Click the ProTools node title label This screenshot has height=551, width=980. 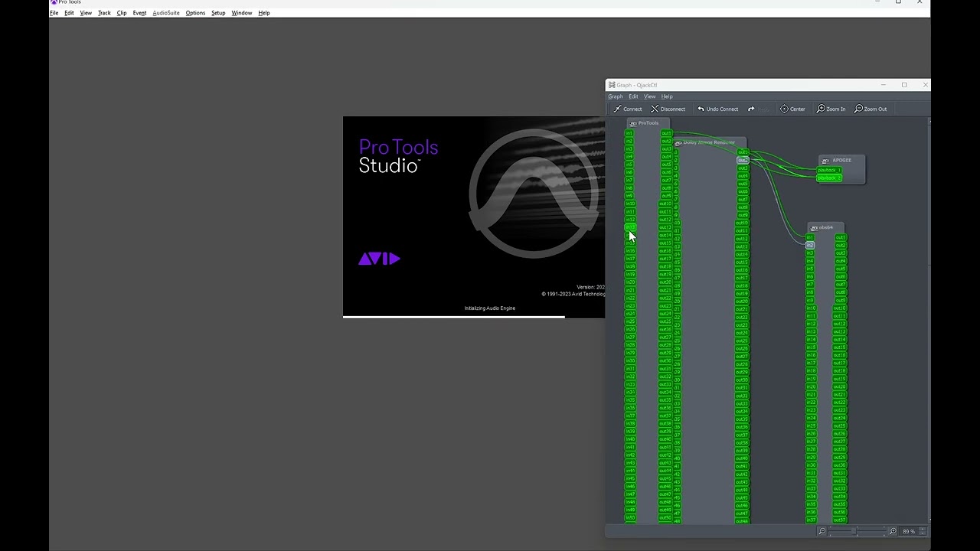[x=648, y=123]
